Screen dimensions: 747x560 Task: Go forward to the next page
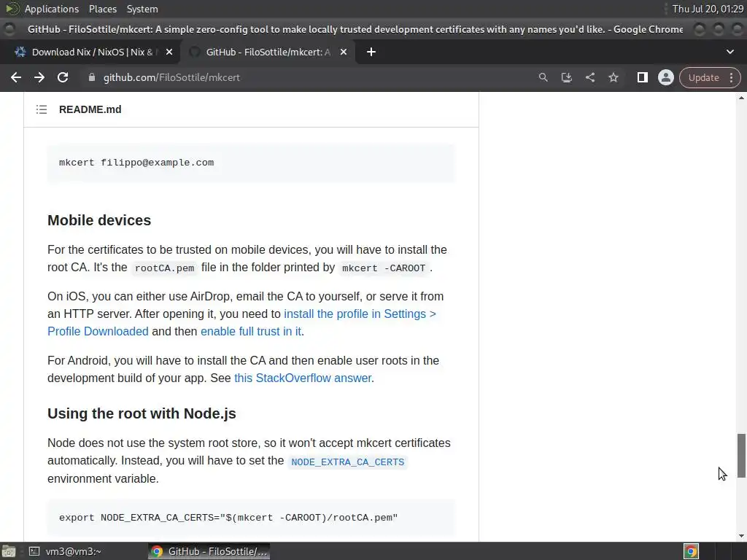tap(39, 77)
